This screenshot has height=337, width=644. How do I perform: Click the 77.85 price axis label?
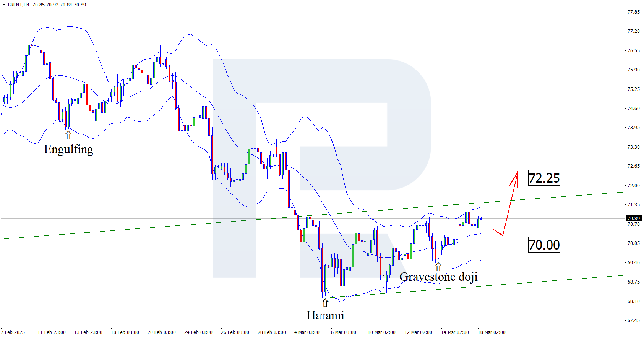click(633, 12)
